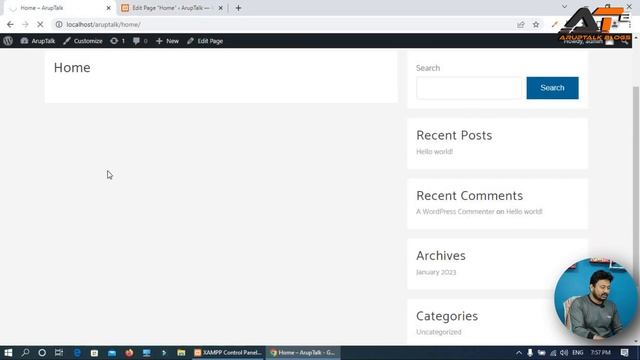Open Hello world! link in Recent Comments
This screenshot has width=640, height=360.
524,211
